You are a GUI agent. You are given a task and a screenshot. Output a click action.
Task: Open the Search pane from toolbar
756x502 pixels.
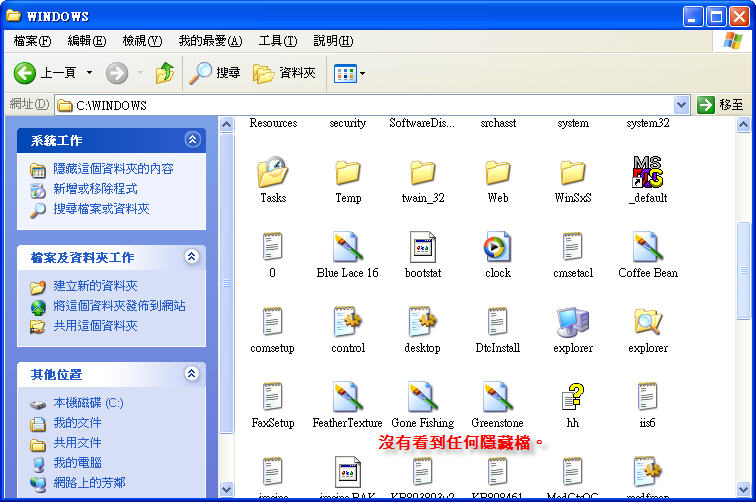[215, 73]
